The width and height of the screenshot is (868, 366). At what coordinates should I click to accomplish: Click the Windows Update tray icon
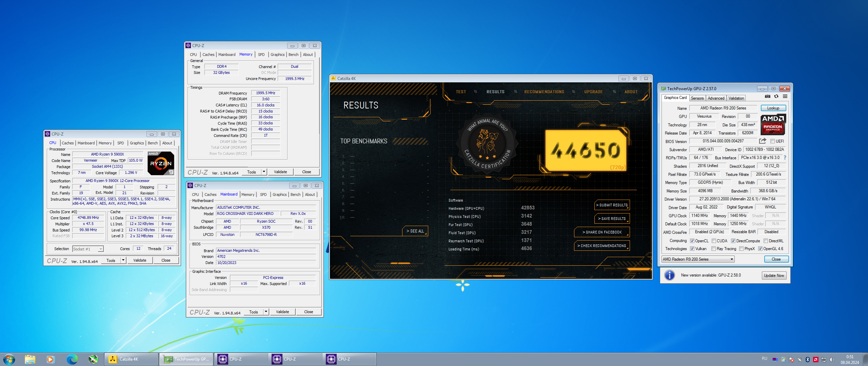783,360
